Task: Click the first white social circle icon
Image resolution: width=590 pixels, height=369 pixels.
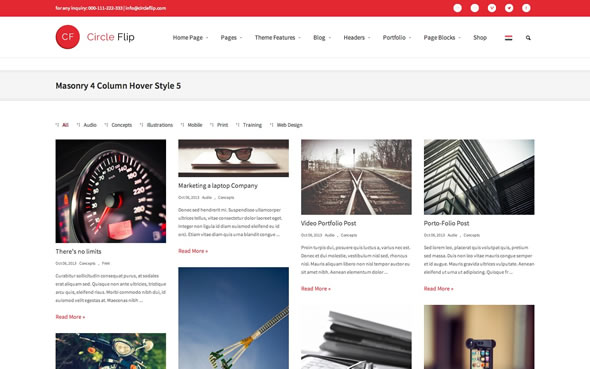Action: [x=457, y=8]
